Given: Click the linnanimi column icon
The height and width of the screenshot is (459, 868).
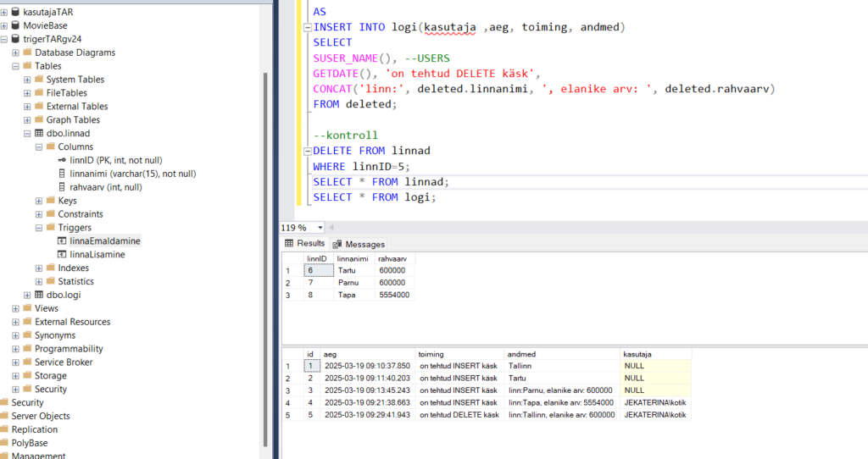Looking at the screenshot, I should click(x=62, y=173).
